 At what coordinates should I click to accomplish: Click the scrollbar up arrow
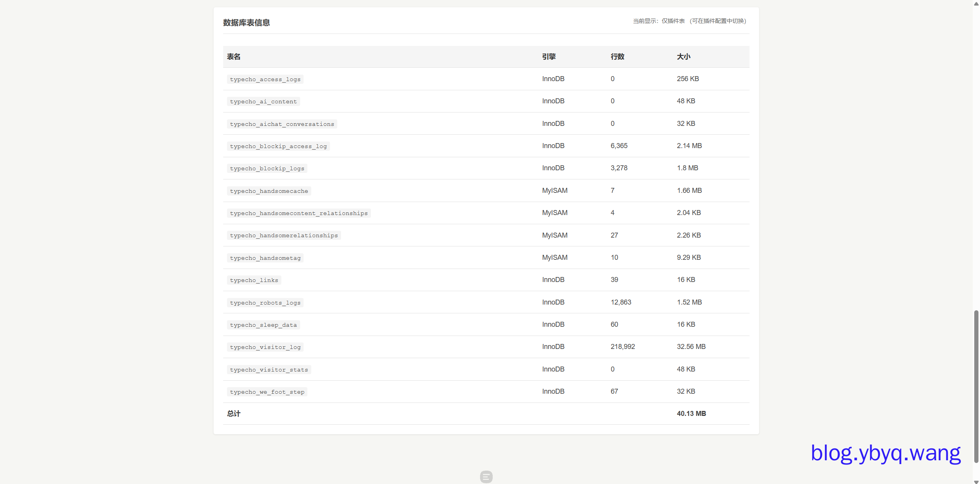pos(976,3)
